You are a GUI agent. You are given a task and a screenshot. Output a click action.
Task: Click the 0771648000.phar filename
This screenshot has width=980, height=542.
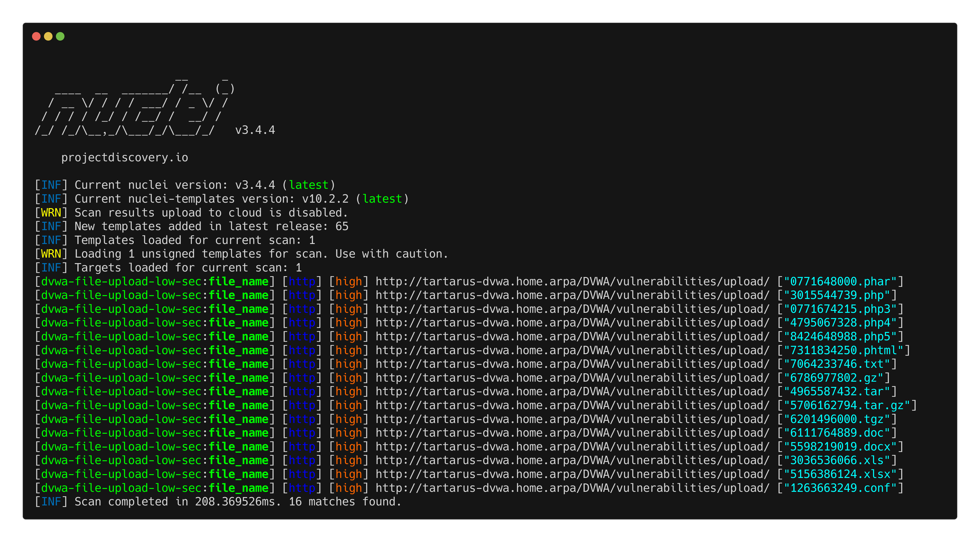840,282
